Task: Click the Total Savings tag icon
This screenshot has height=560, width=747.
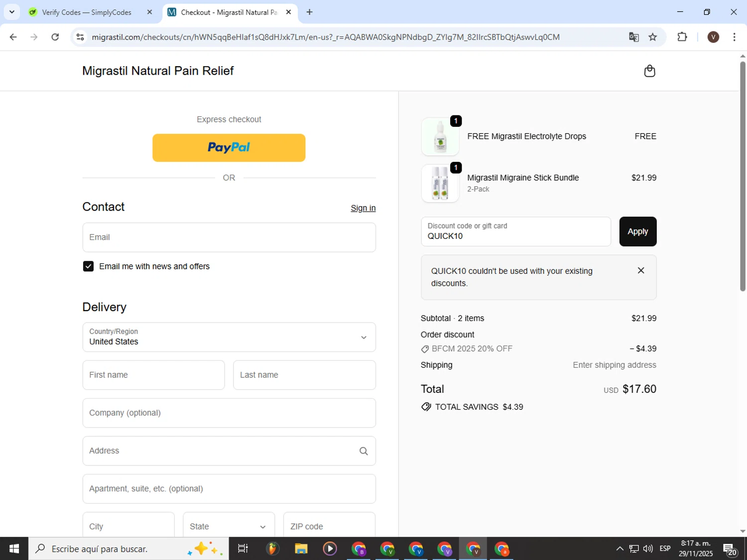Action: [x=426, y=407]
